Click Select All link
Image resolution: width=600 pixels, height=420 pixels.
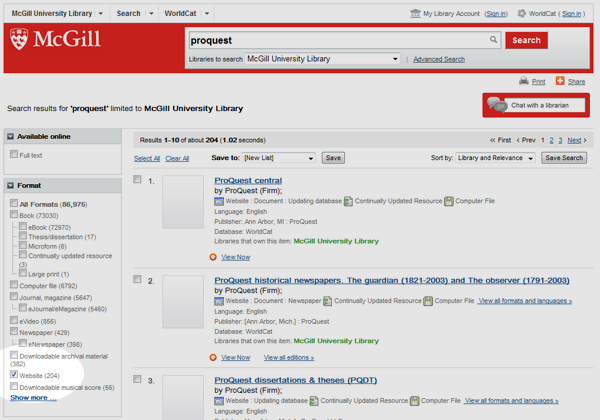point(147,158)
